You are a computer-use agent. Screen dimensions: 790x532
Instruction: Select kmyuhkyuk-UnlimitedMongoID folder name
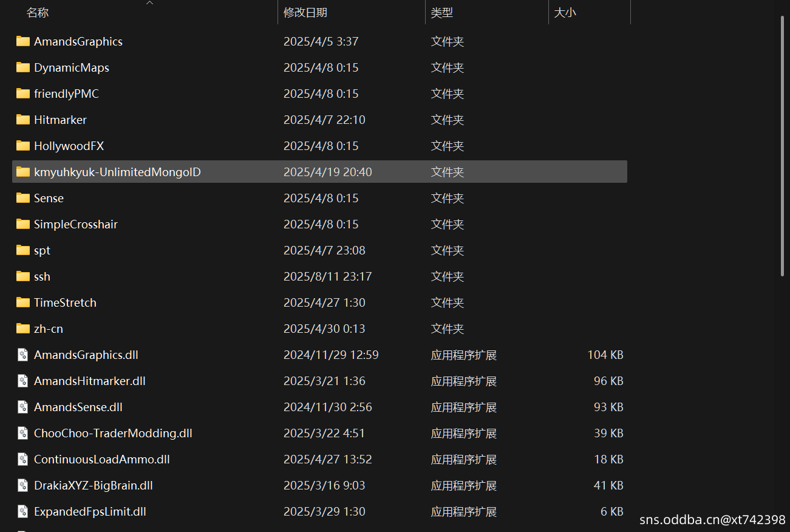point(117,172)
